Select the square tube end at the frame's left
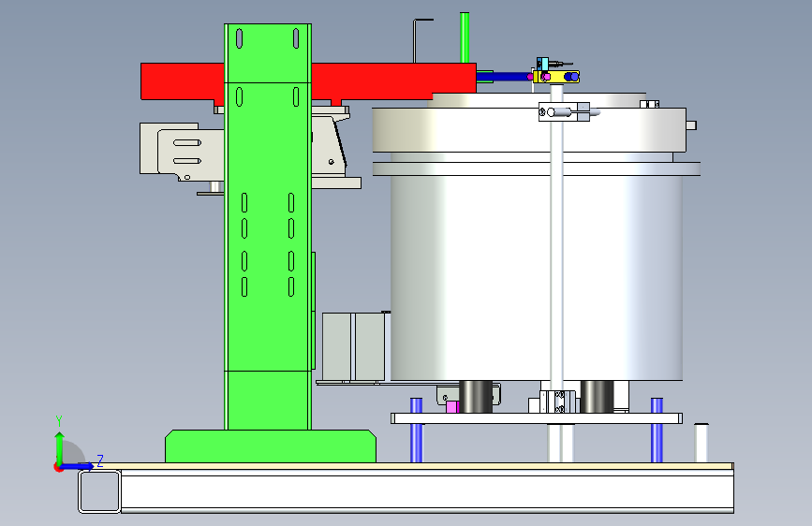This screenshot has height=526, width=812. tap(99, 490)
